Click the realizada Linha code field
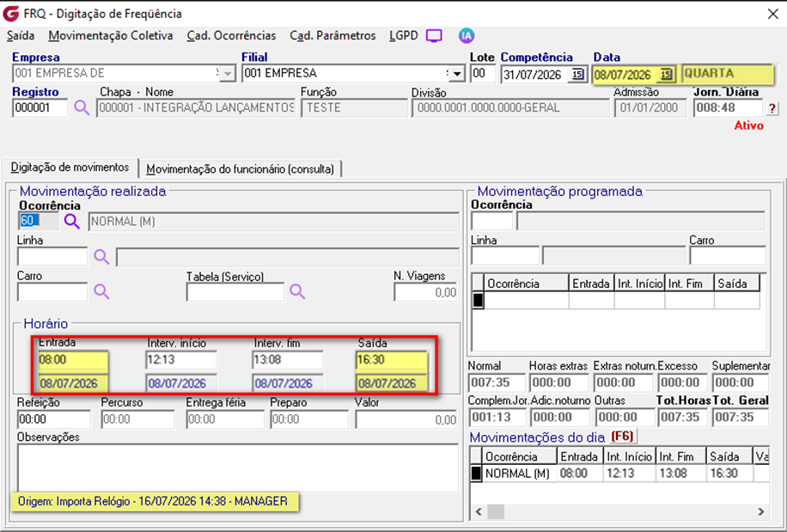The height and width of the screenshot is (532, 787). click(52, 257)
